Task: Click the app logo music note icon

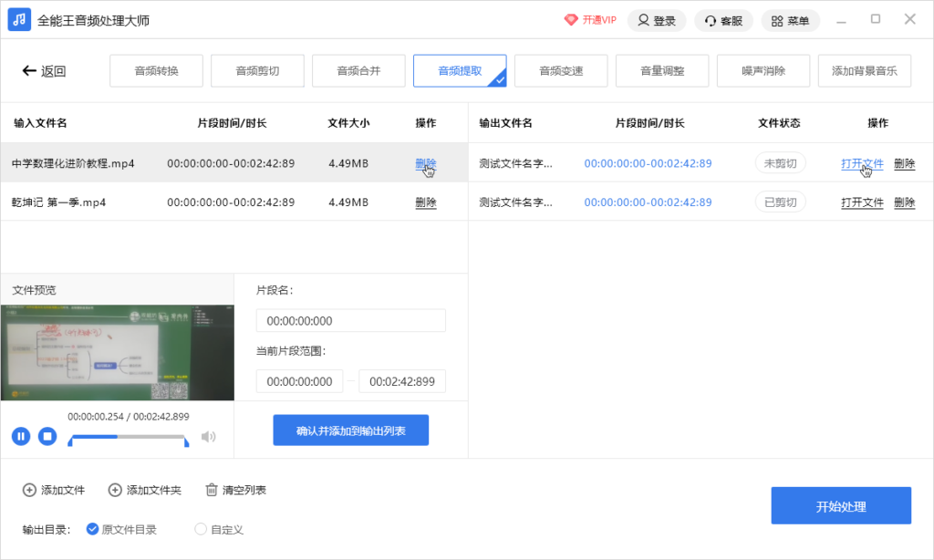Action: click(x=18, y=18)
